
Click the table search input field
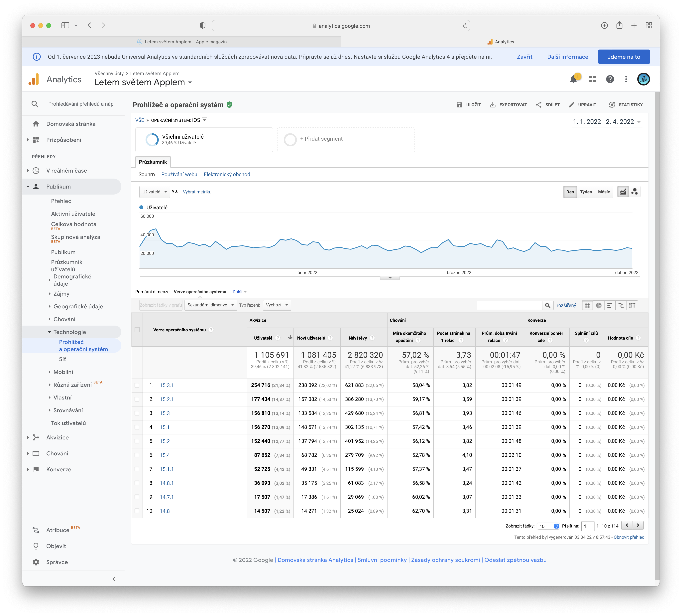click(509, 305)
